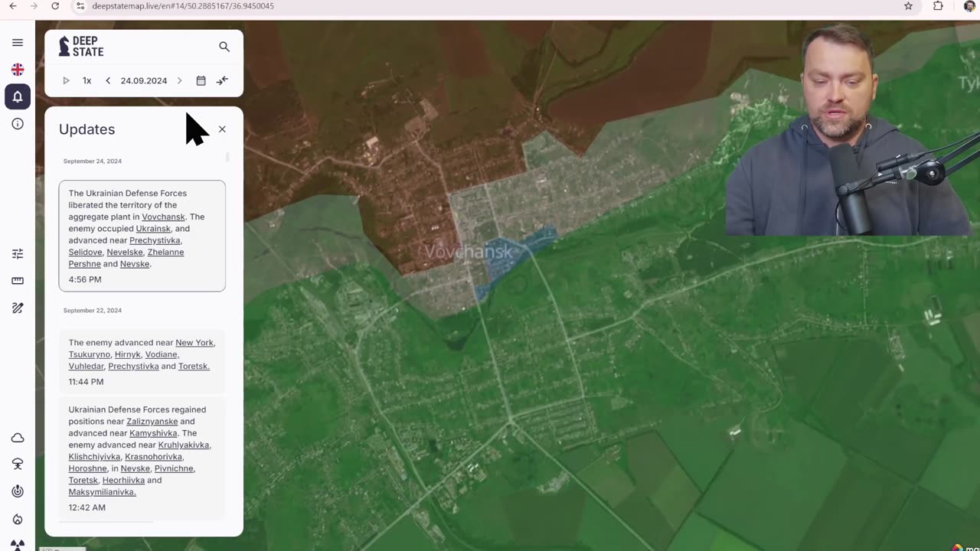Click the radiation icon at sidebar bottom
Screen dimensions: 980x551
tap(18, 545)
